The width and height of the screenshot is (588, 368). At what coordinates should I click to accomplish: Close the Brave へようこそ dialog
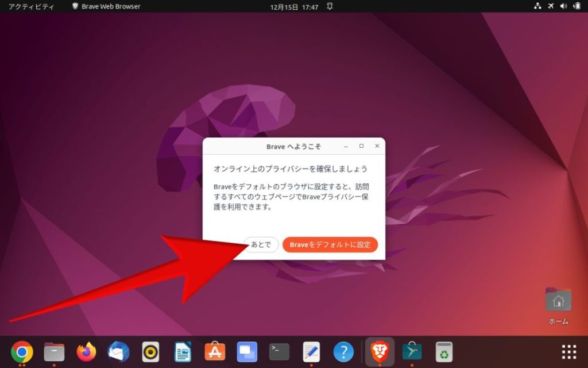(x=377, y=145)
